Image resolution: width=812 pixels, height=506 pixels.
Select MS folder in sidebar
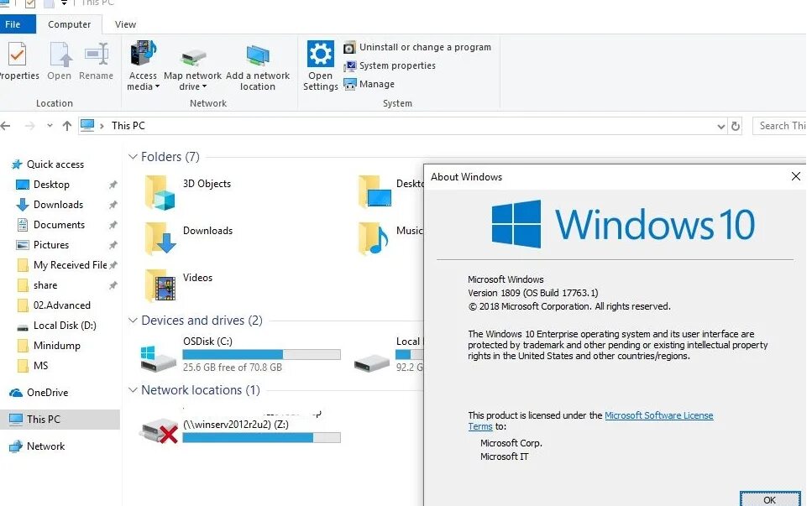pyautogui.click(x=40, y=367)
